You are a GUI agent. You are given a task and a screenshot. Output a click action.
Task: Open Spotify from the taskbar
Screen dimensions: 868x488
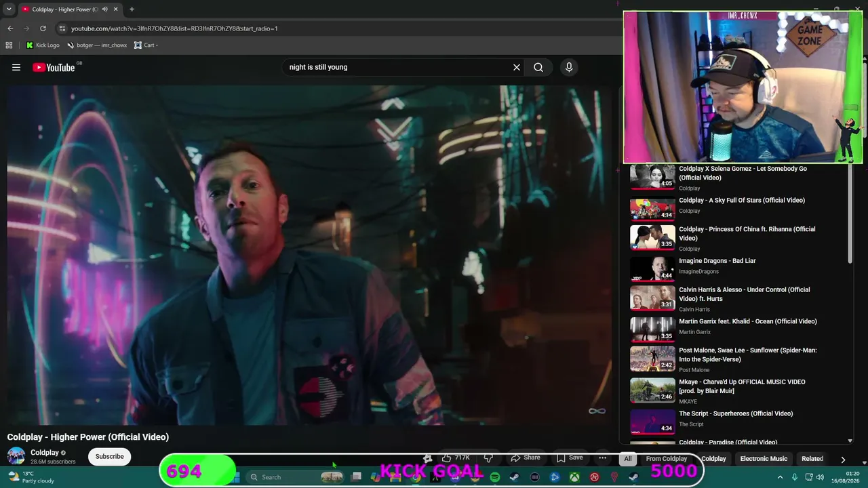[x=495, y=477]
